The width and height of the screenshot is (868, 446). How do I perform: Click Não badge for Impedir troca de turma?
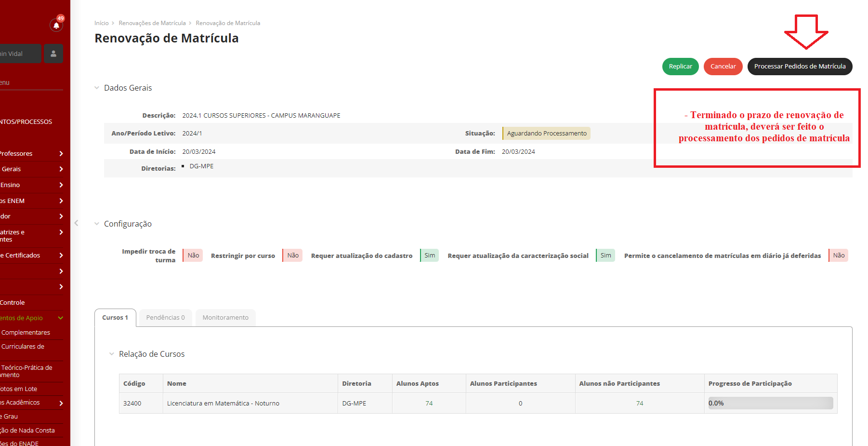[193, 256]
